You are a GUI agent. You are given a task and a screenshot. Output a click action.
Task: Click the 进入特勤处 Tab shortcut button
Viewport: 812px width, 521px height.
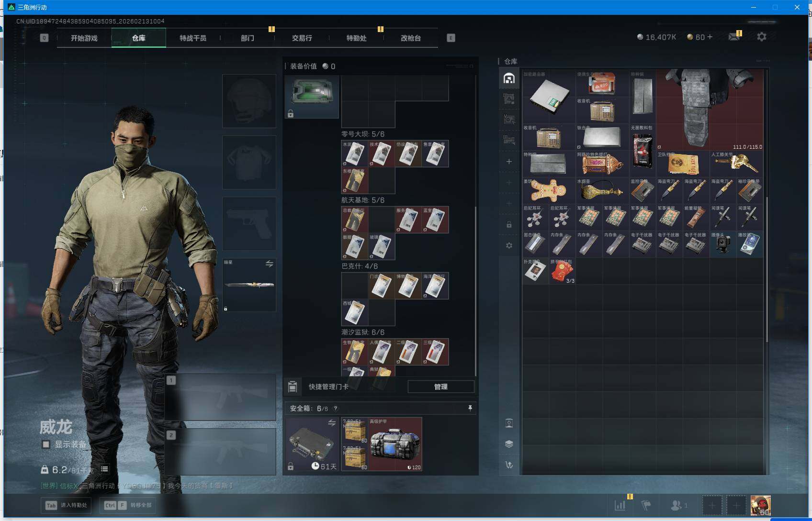(66, 505)
